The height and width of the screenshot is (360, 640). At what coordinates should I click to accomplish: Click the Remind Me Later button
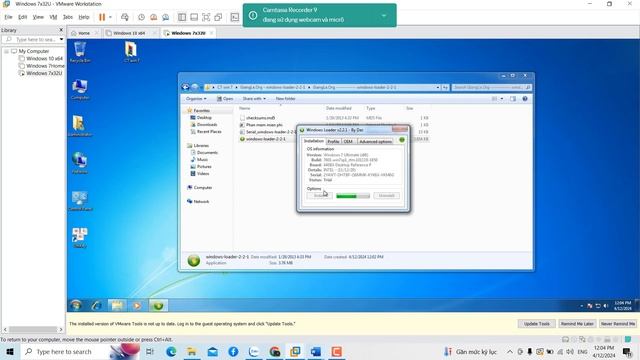click(x=577, y=324)
